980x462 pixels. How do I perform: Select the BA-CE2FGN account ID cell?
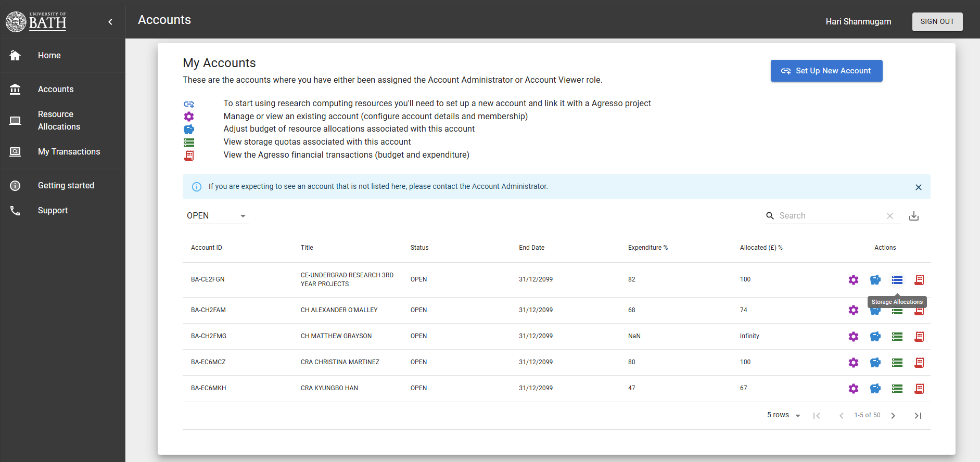tap(208, 279)
